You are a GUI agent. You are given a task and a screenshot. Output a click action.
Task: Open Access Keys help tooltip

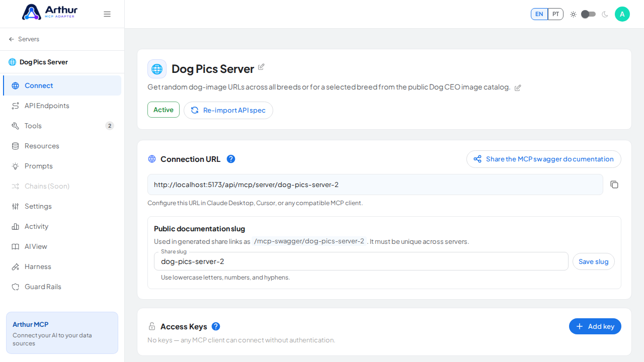click(x=216, y=326)
